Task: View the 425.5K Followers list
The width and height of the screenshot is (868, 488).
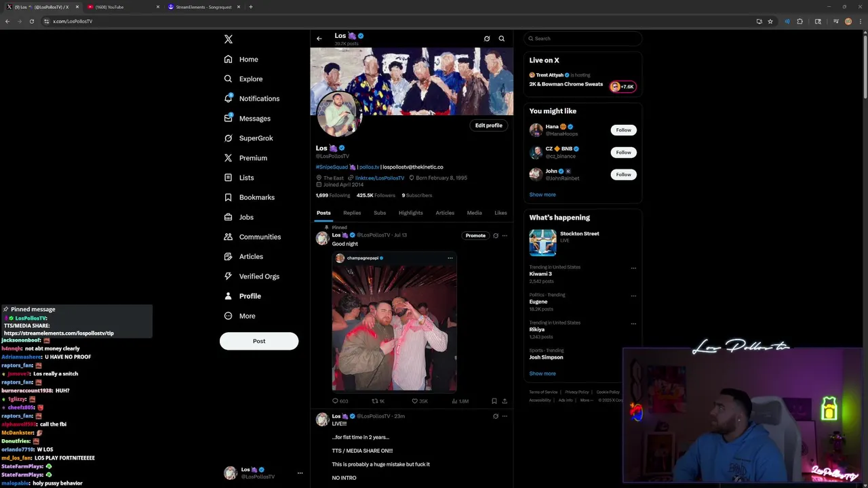Action: click(376, 195)
